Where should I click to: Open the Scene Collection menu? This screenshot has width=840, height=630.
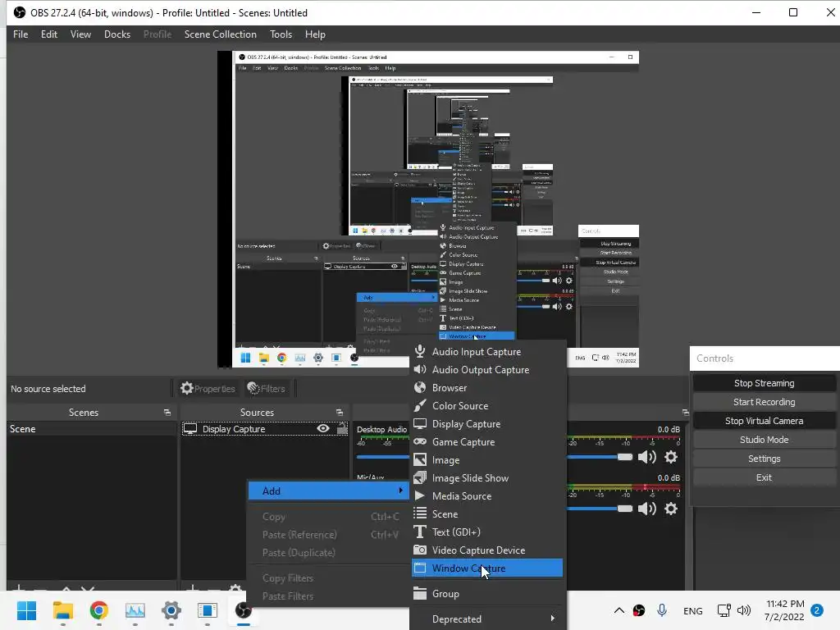[220, 34]
